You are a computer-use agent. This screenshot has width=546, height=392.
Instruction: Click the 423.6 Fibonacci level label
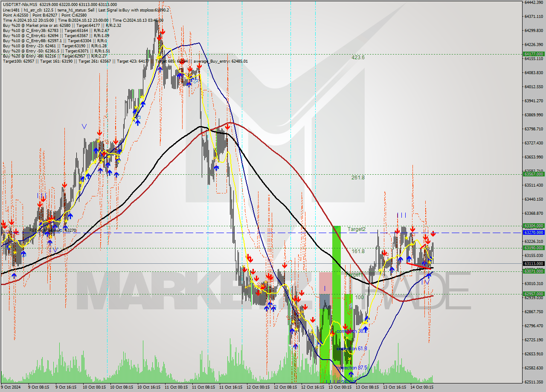click(358, 57)
